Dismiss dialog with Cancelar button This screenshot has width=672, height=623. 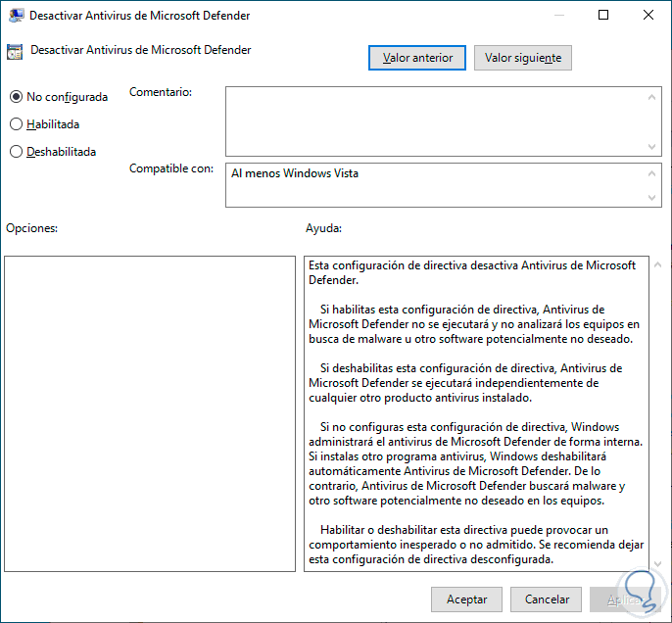546,599
